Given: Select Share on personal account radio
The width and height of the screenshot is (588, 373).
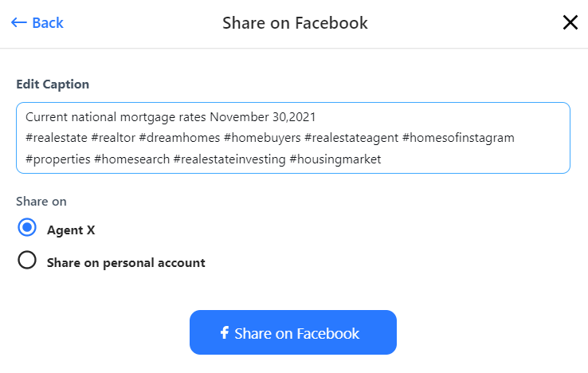Looking at the screenshot, I should 27,261.
